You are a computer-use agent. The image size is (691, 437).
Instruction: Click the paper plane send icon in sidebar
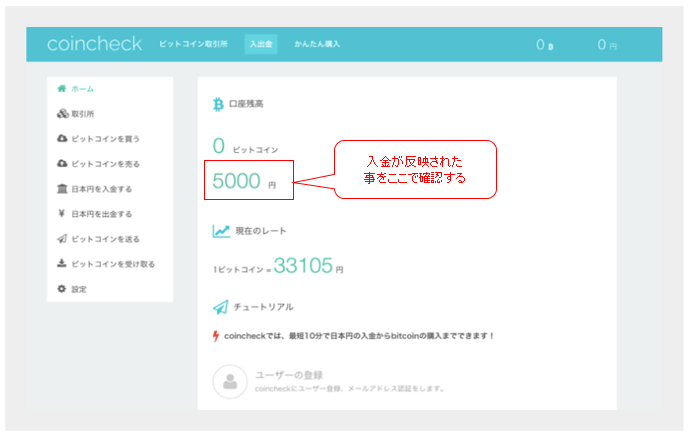click(62, 239)
